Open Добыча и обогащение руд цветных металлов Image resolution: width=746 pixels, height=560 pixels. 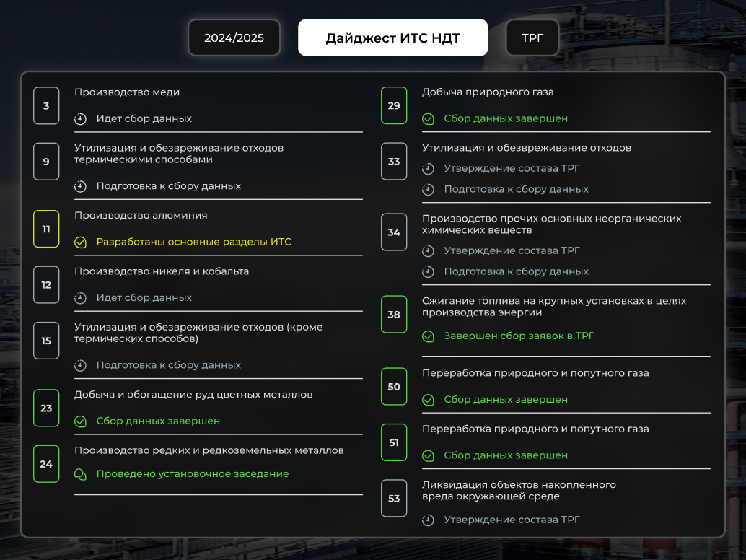coord(193,395)
